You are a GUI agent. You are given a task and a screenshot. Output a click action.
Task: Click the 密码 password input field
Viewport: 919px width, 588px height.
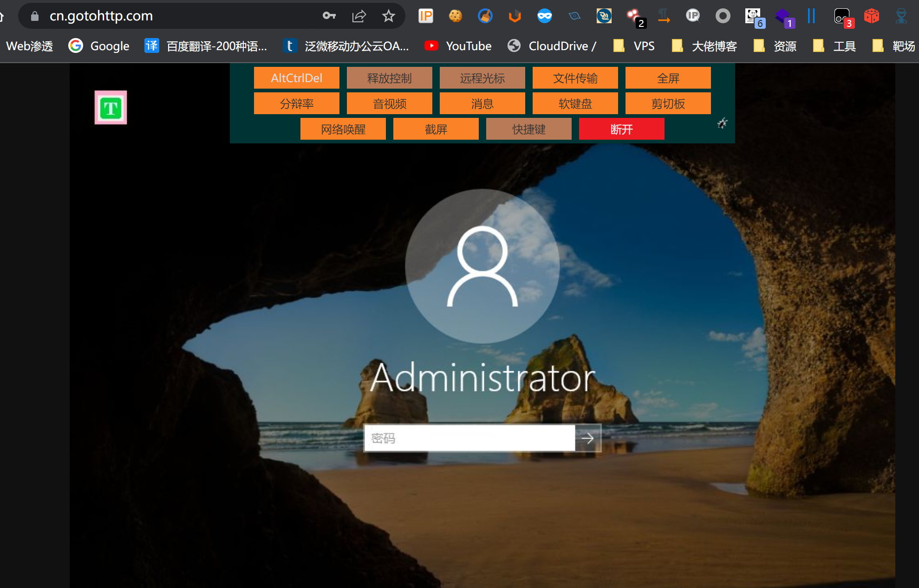[x=469, y=438]
